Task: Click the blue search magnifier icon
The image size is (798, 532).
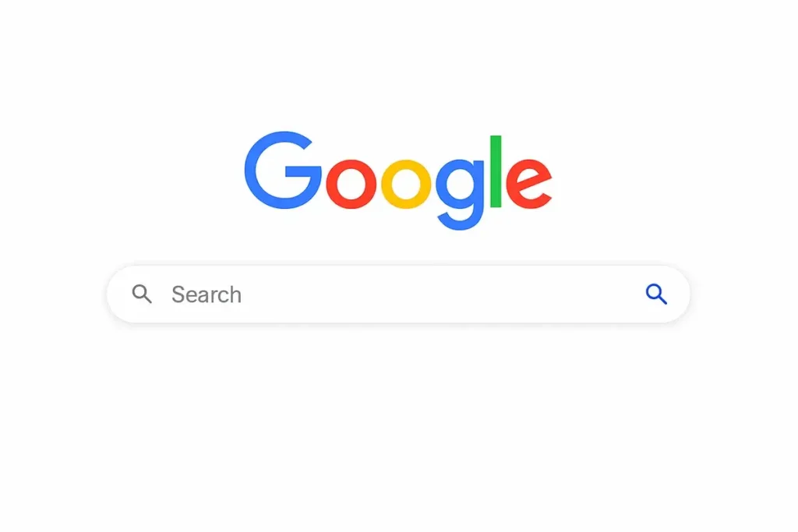Action: click(x=656, y=294)
